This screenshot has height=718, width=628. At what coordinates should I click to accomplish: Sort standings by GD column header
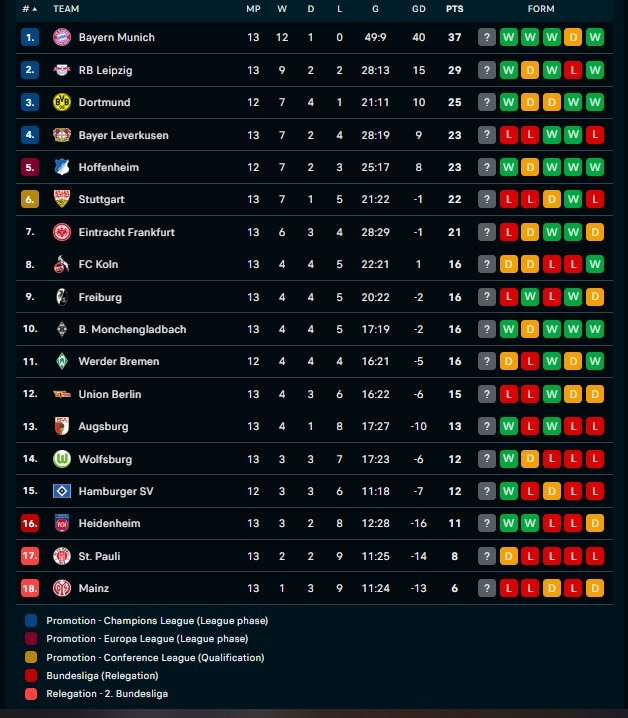click(x=417, y=9)
